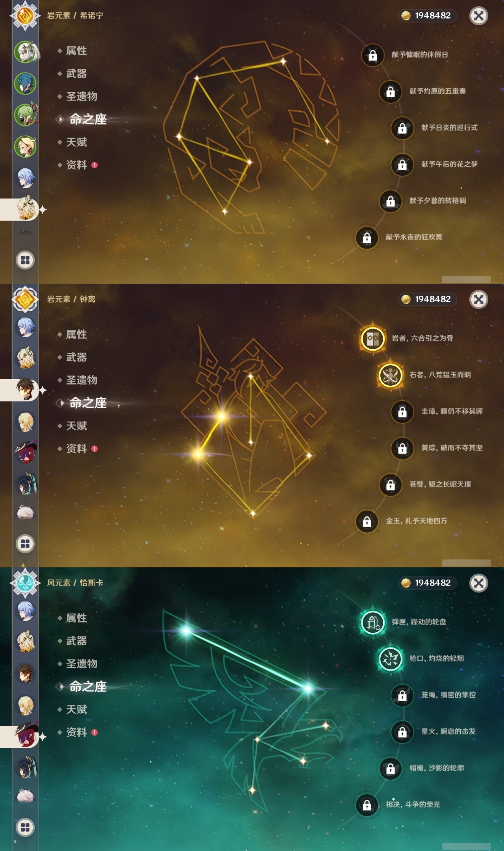Click locked constellation 帽檐,沙影的轮廓

tap(390, 768)
